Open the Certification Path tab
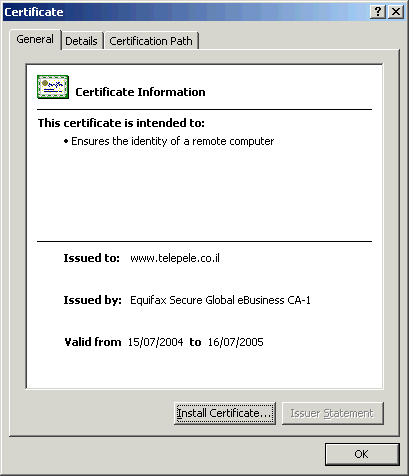Screen dimensions: 409x476 [x=151, y=41]
